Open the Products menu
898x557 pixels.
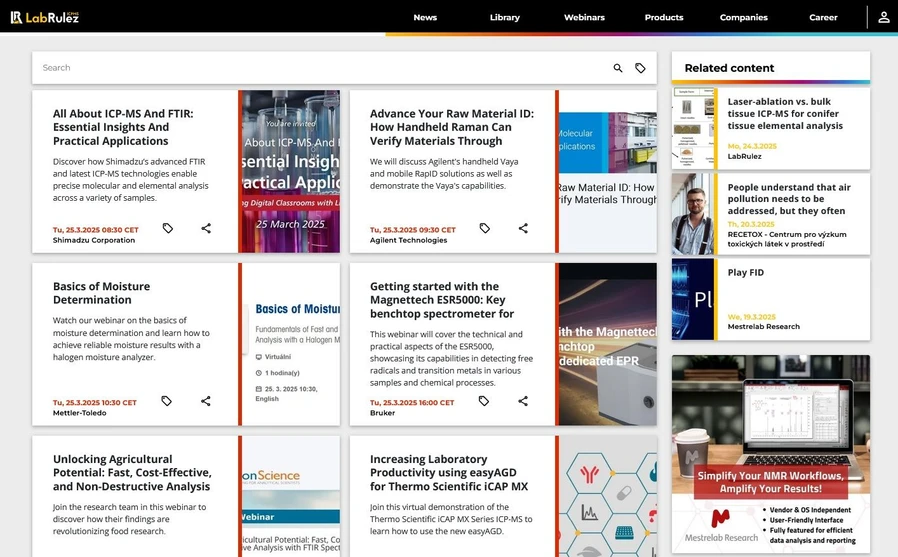coord(664,17)
